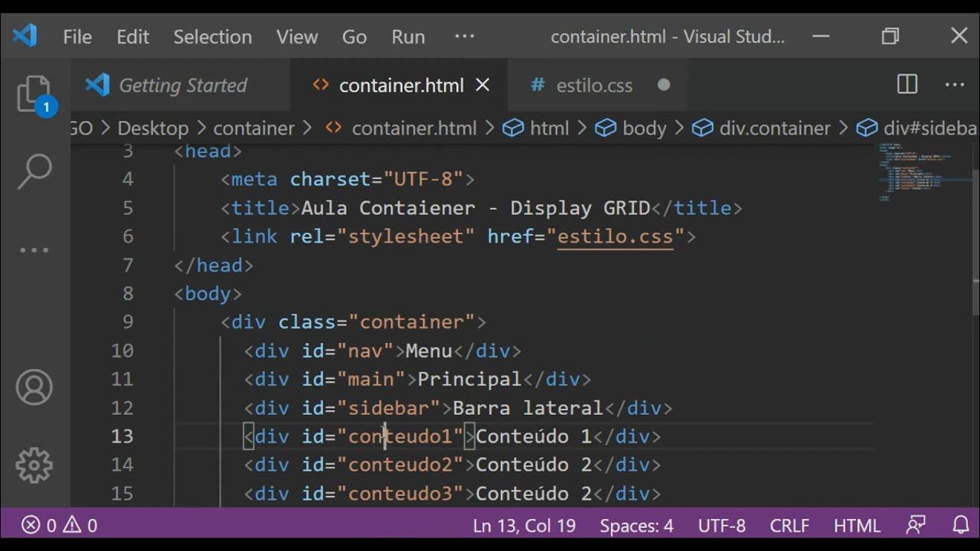Image resolution: width=980 pixels, height=551 pixels.
Task: Open the More Actions editor menu
Action: coord(955,85)
